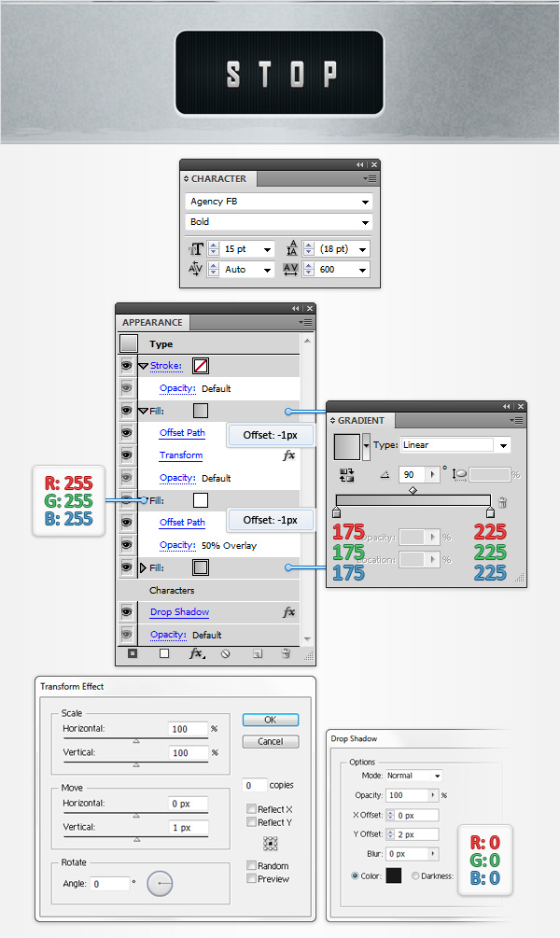Viewport: 560px width, 938px height.
Task: Select the Color radio button in Drop Shadow
Action: click(x=355, y=875)
